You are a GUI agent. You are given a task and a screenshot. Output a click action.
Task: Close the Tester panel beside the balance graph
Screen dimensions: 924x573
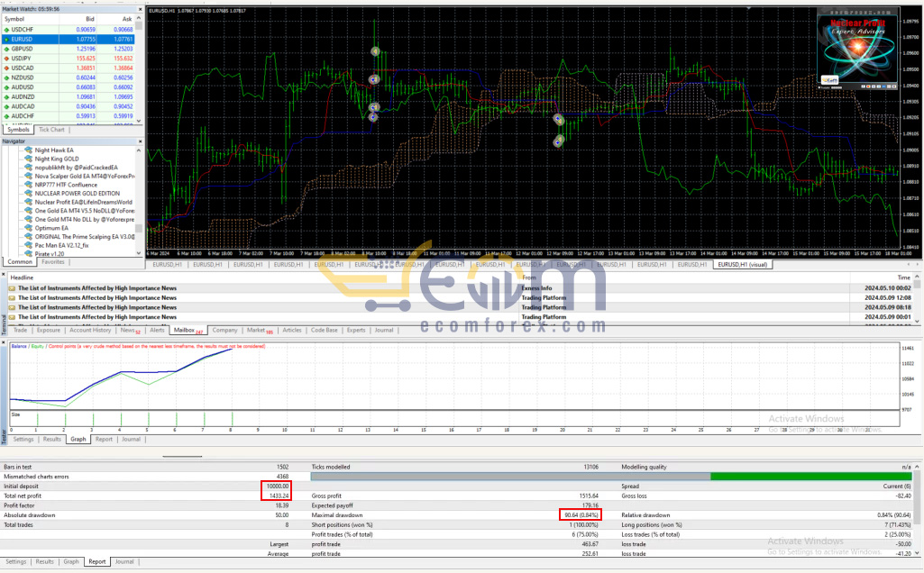coord(4,342)
